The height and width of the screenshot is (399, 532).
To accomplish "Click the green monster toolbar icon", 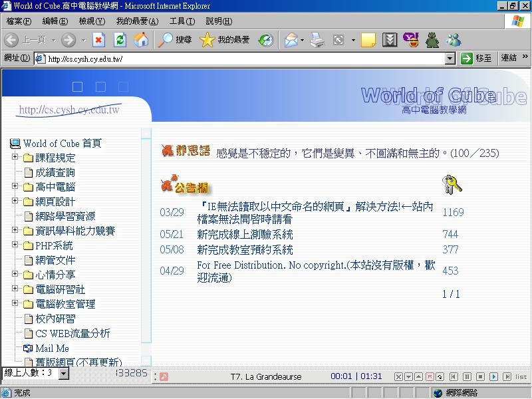I will tap(432, 40).
